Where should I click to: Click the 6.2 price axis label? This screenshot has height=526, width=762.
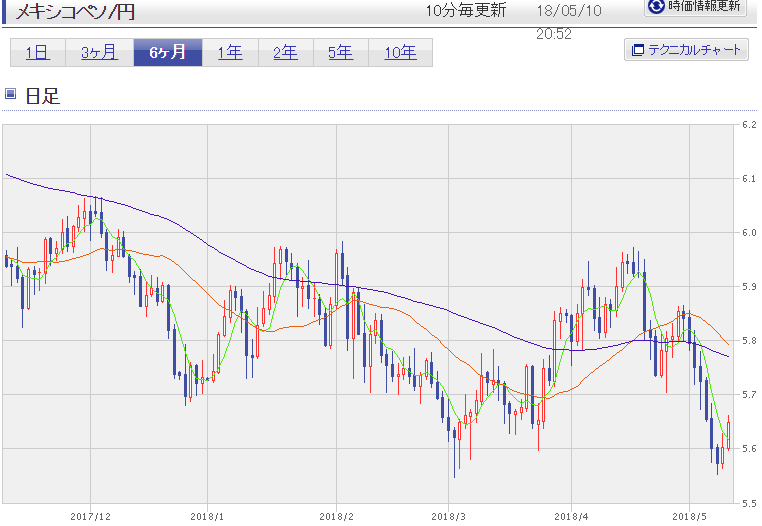tap(749, 125)
